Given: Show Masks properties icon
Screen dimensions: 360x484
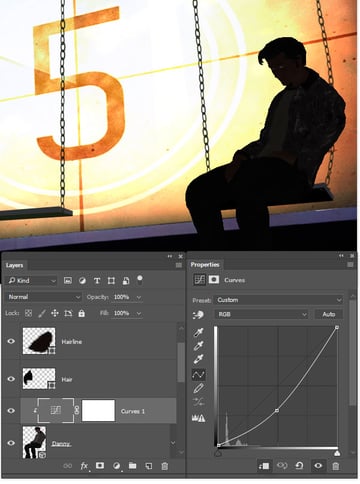Looking at the screenshot, I should click(214, 280).
